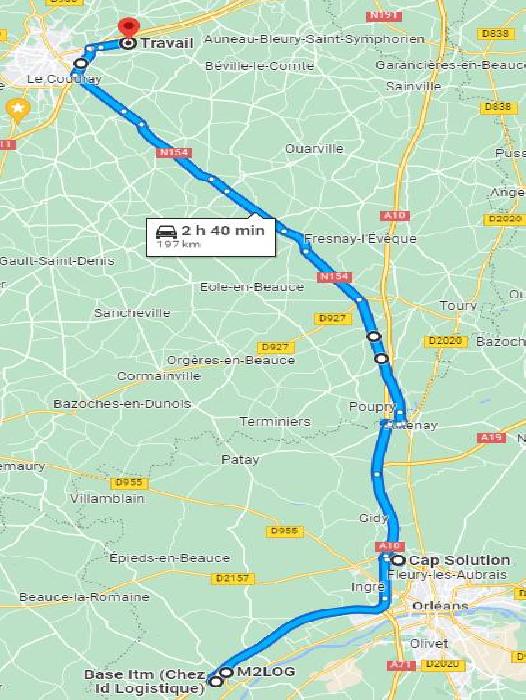Screen dimensions: 526x700
Task: Click the Orléans city label
Action: 440,606
